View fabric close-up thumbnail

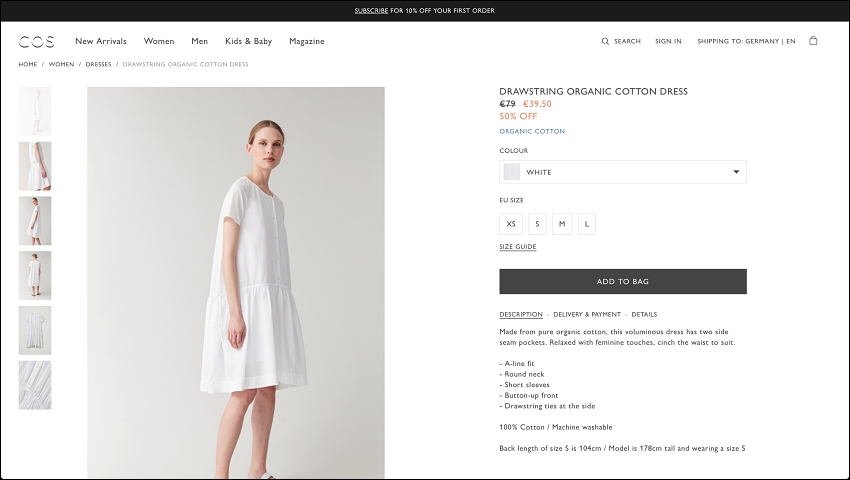point(35,385)
